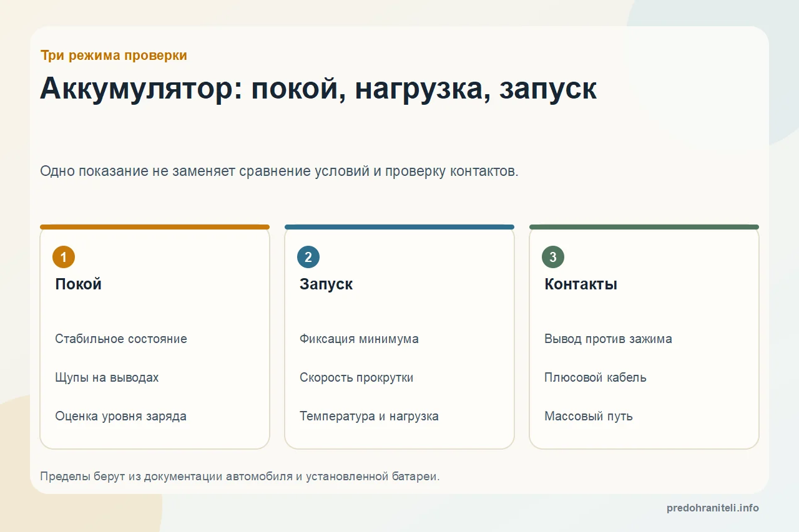The width and height of the screenshot is (799, 532).
Task: Click 'Плюсовой кабель' list item
Action: click(596, 378)
